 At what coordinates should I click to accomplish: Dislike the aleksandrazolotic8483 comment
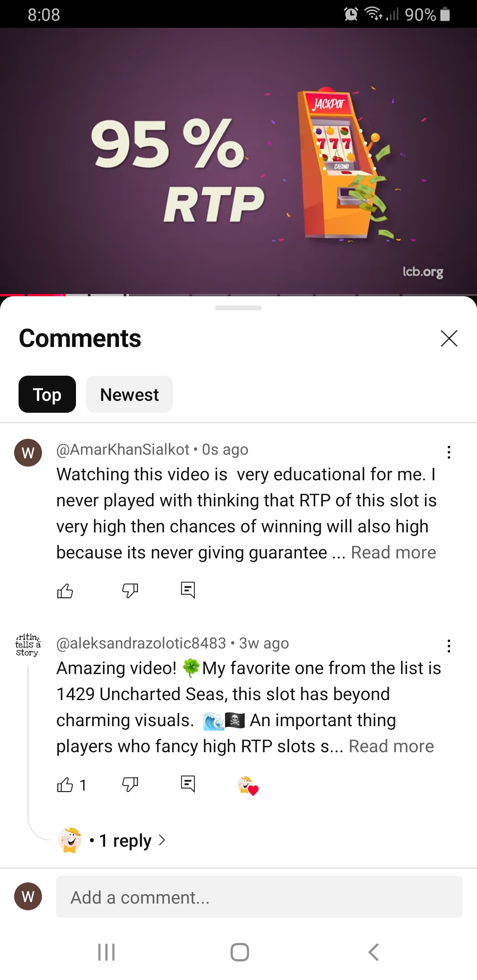pyautogui.click(x=130, y=784)
